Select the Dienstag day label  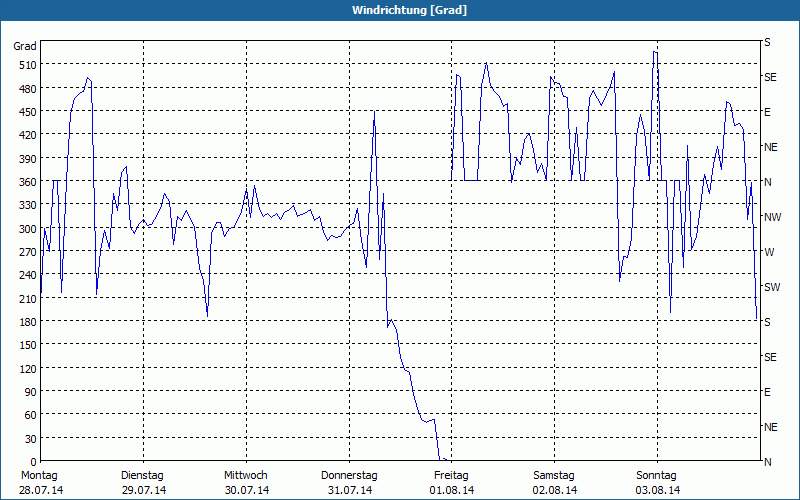click(x=142, y=476)
